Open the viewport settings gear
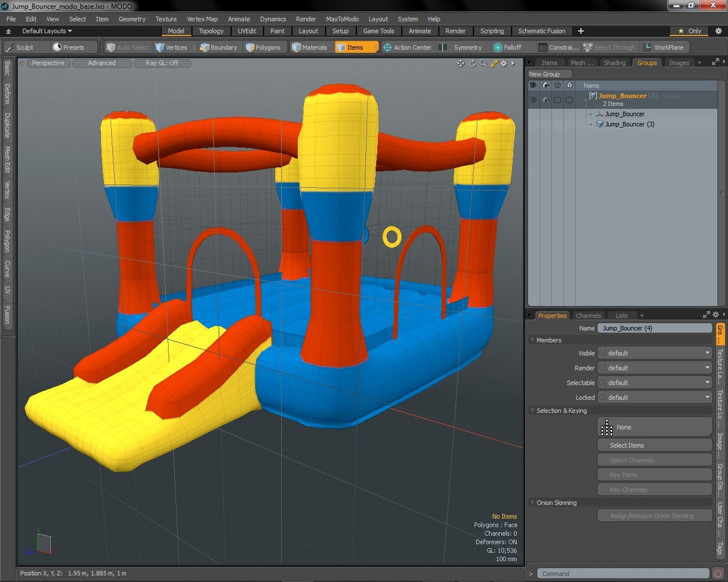Screen dimensions: 728x582 (504, 63)
